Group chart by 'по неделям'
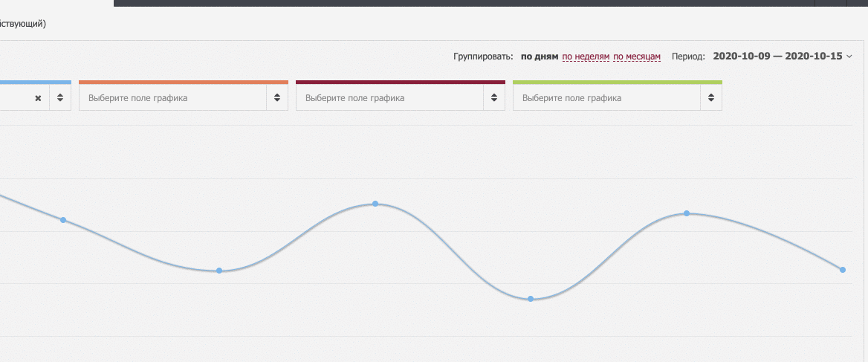The height and width of the screenshot is (362, 868). (x=586, y=56)
